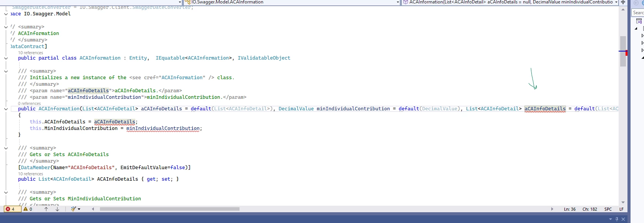The image size is (644, 223).
Task: Close the bottom tool window
Action: [623, 219]
